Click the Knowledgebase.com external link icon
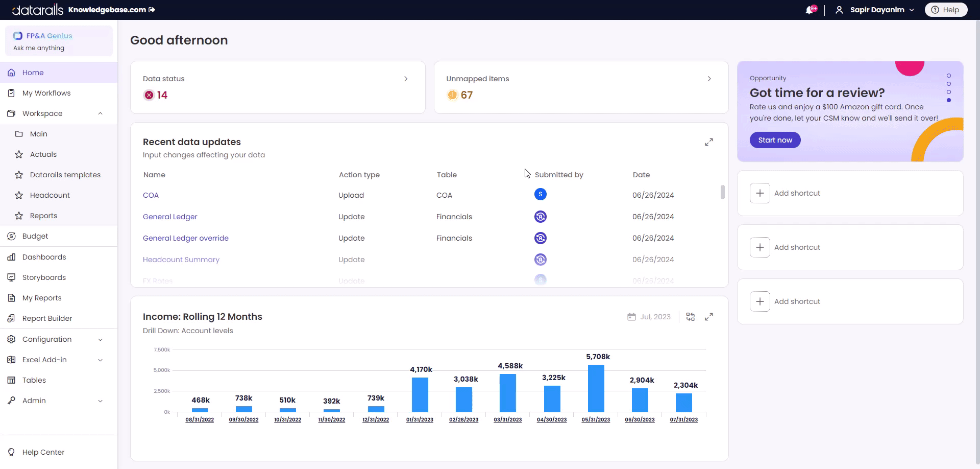This screenshot has height=469, width=980. 152,10
